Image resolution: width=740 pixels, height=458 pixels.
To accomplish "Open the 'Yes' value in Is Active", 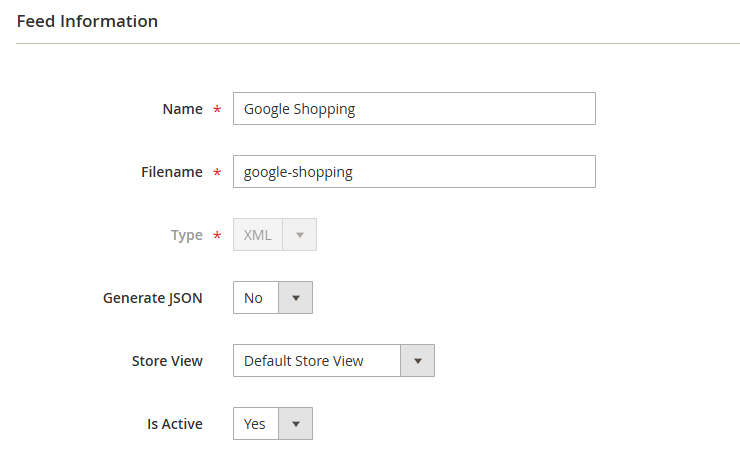I will pyautogui.click(x=255, y=424).
